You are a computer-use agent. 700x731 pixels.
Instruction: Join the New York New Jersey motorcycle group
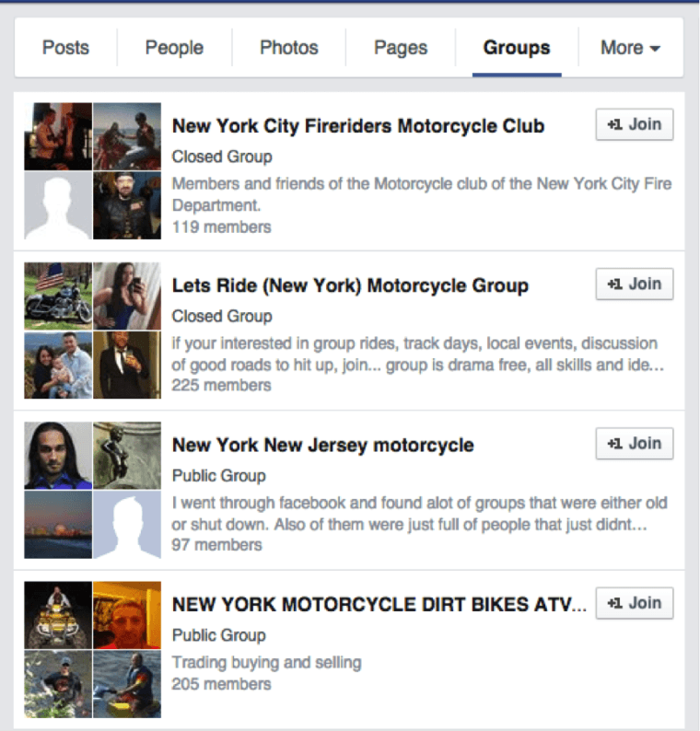(635, 444)
